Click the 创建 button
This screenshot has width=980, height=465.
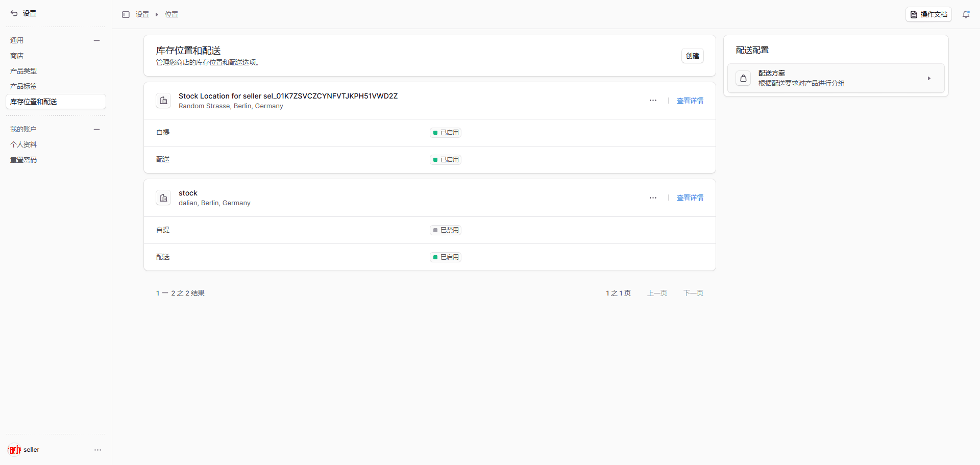[692, 56]
